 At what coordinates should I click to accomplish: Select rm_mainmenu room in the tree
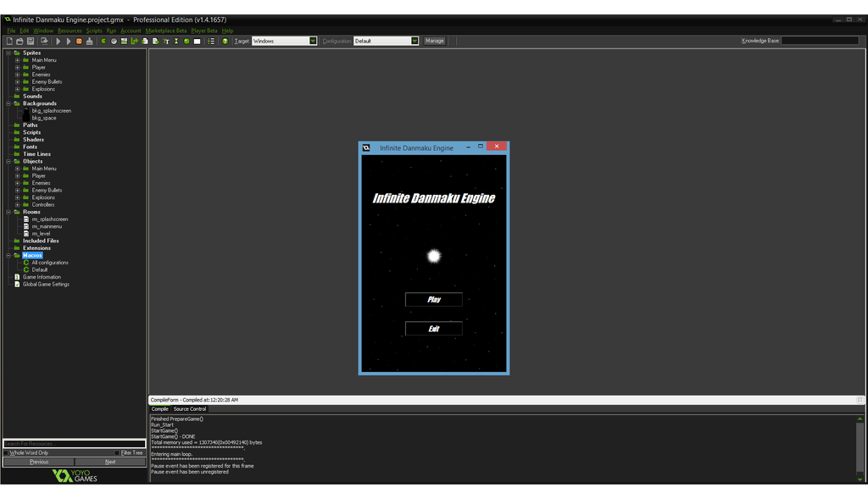click(47, 226)
